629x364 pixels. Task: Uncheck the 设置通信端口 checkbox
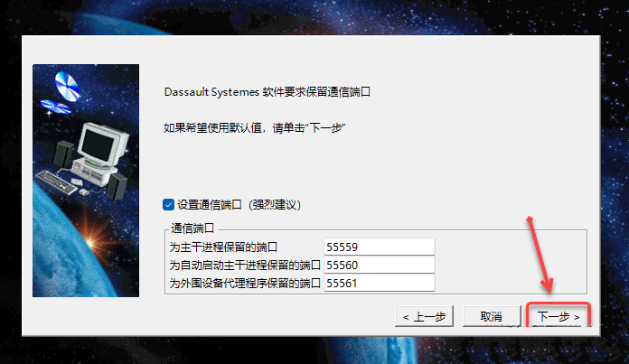pos(168,205)
